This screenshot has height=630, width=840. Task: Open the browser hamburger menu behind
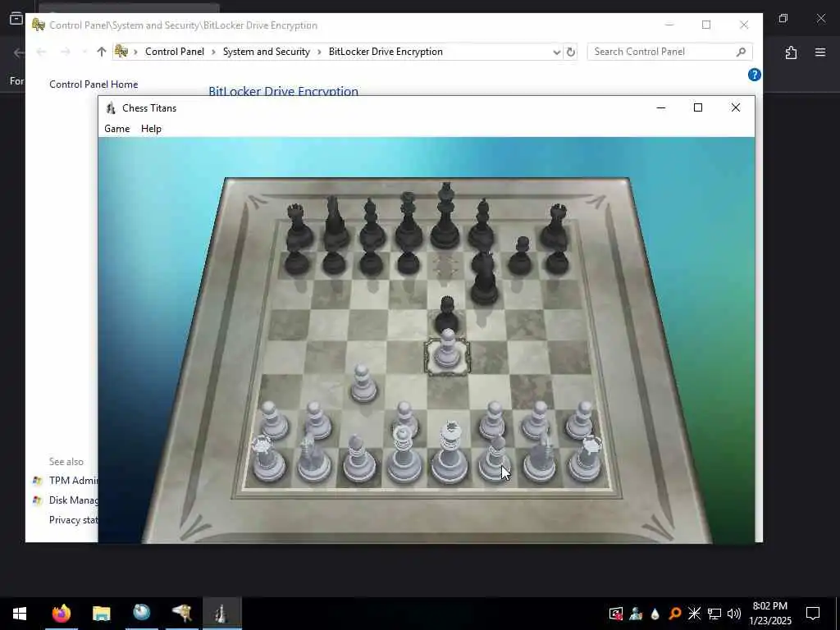pyautogui.click(x=820, y=52)
